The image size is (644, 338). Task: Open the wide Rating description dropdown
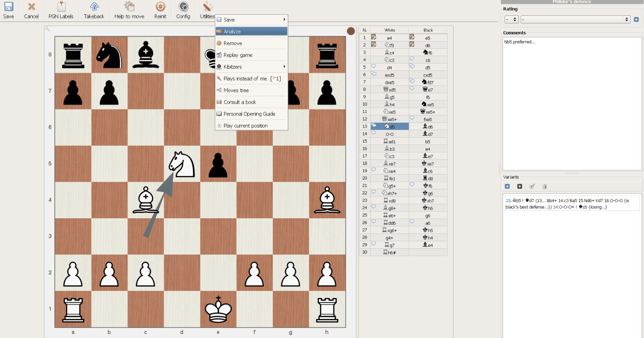(x=575, y=19)
